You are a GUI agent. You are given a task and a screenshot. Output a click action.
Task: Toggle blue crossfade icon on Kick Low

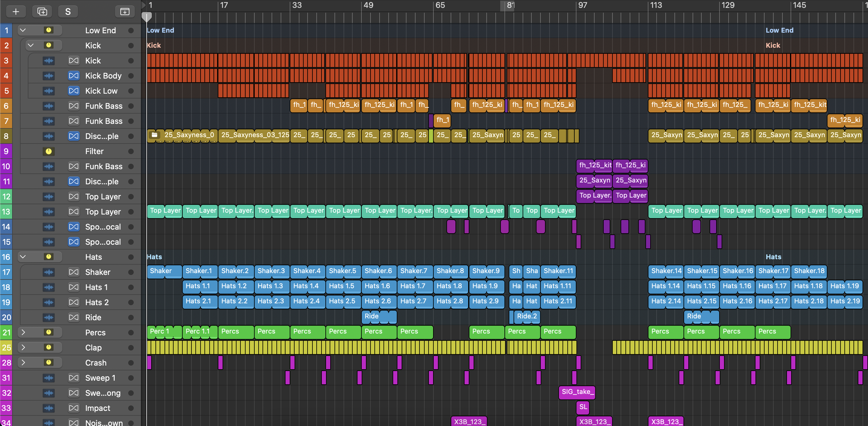(x=73, y=91)
